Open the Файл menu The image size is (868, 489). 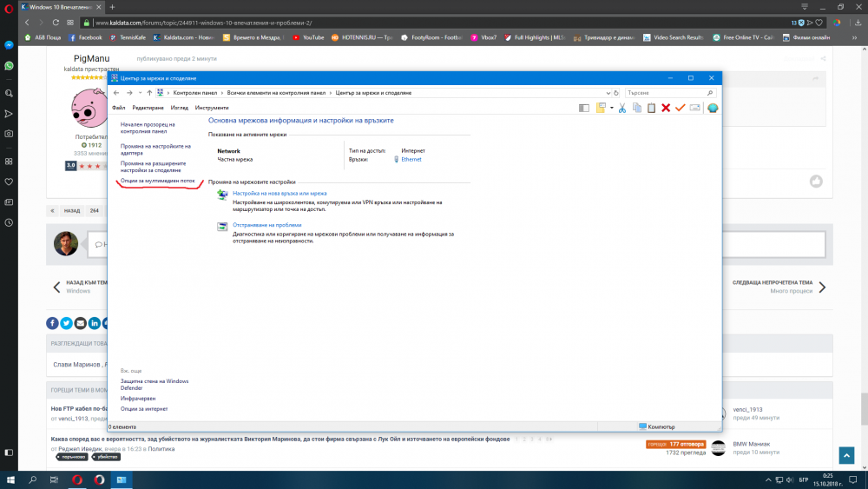pos(118,108)
